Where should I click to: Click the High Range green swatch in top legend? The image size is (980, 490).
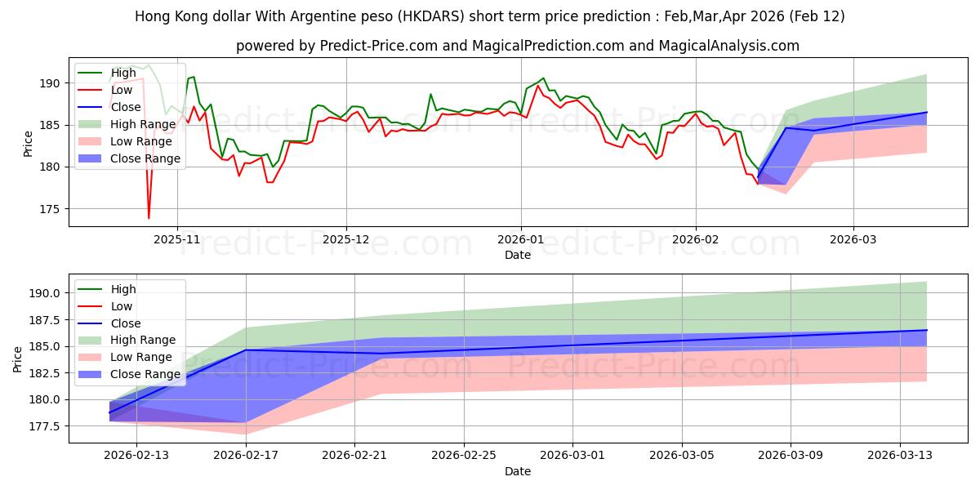point(91,124)
